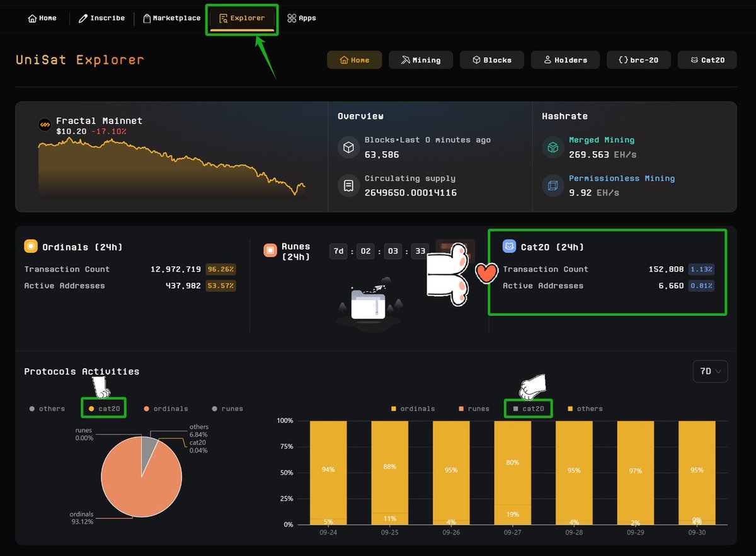Click the Circulating supply icon
Screen dimensions: 756x556
pyautogui.click(x=348, y=186)
